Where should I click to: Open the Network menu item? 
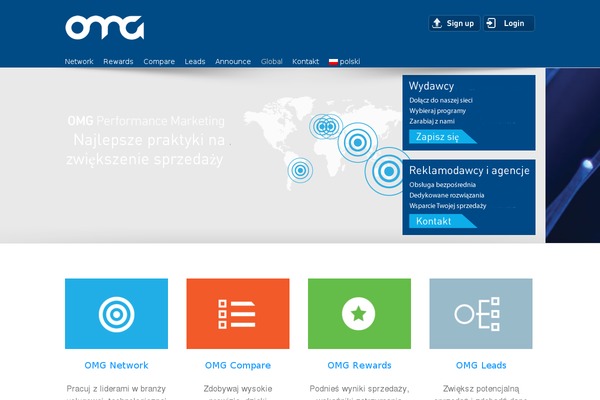(79, 62)
